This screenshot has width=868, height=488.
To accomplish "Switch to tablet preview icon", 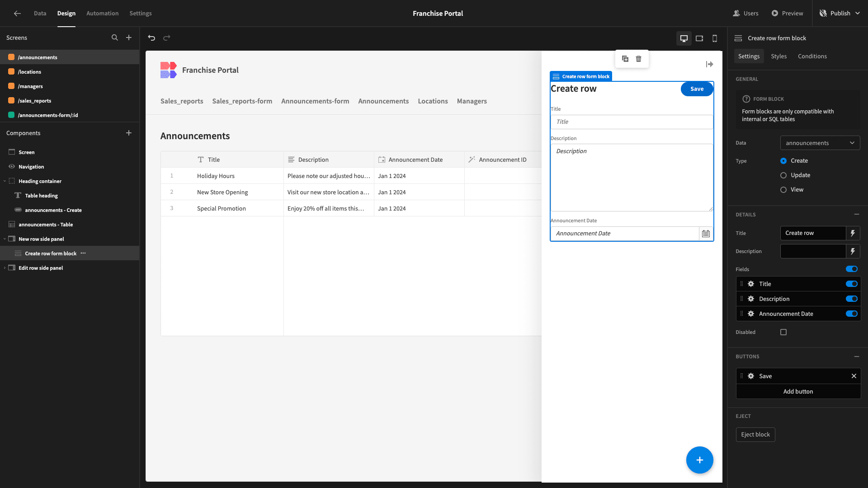I will [x=699, y=38].
